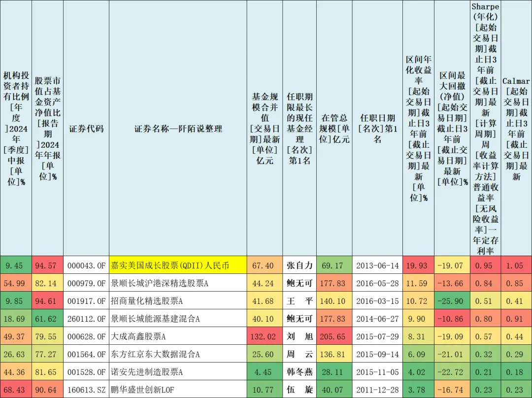Viewport: 532px width, 398px height.
Task: Select manager name 伍 旋
Action: 299,390
